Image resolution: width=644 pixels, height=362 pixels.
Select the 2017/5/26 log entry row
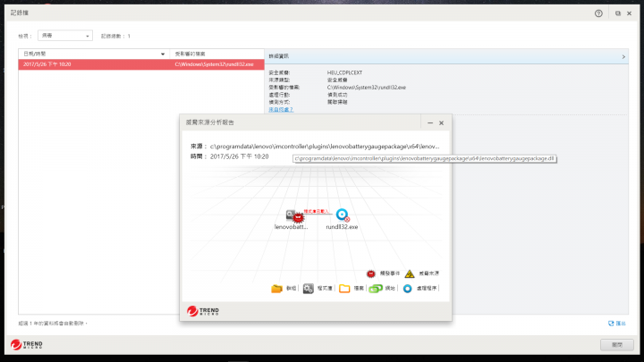(x=141, y=64)
